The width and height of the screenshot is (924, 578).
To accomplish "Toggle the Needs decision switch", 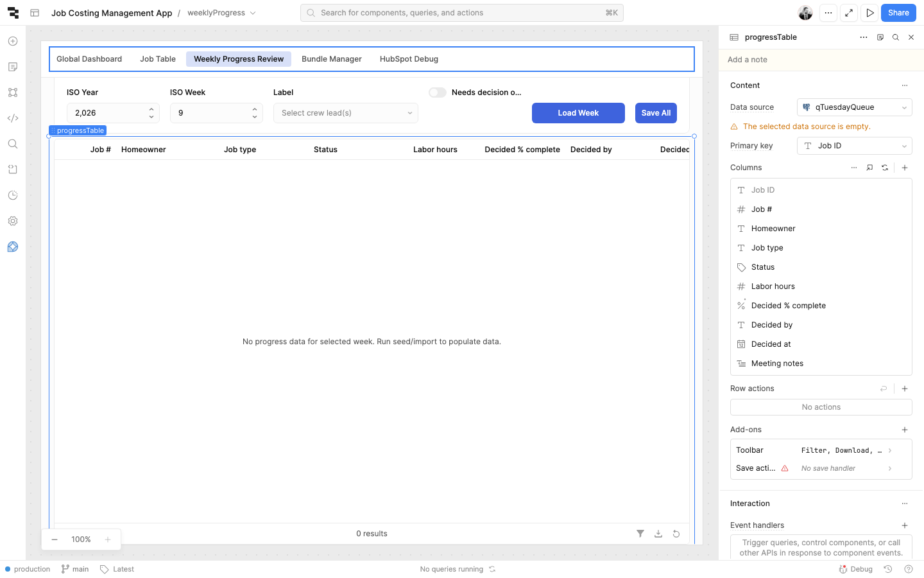I will tap(438, 92).
